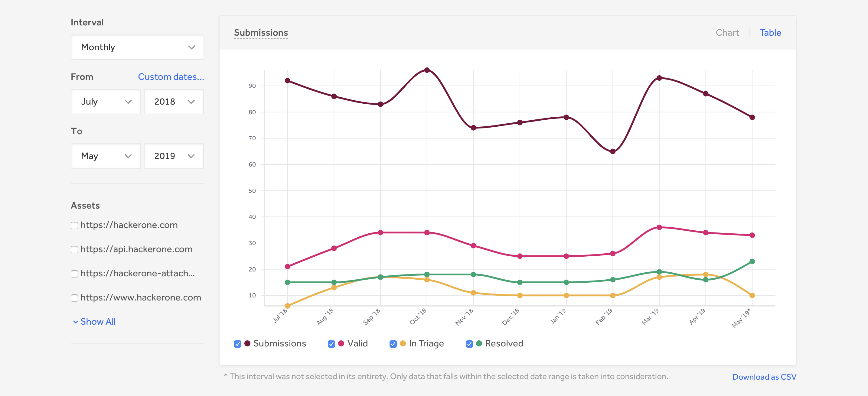Uncheck the Submissions series checkbox
This screenshot has width=868, height=396.
[237, 344]
